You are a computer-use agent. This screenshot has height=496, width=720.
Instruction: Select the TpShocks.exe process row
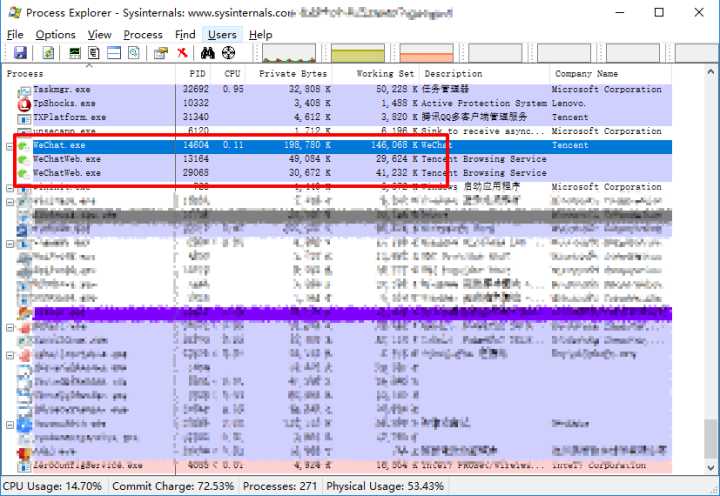344,103
